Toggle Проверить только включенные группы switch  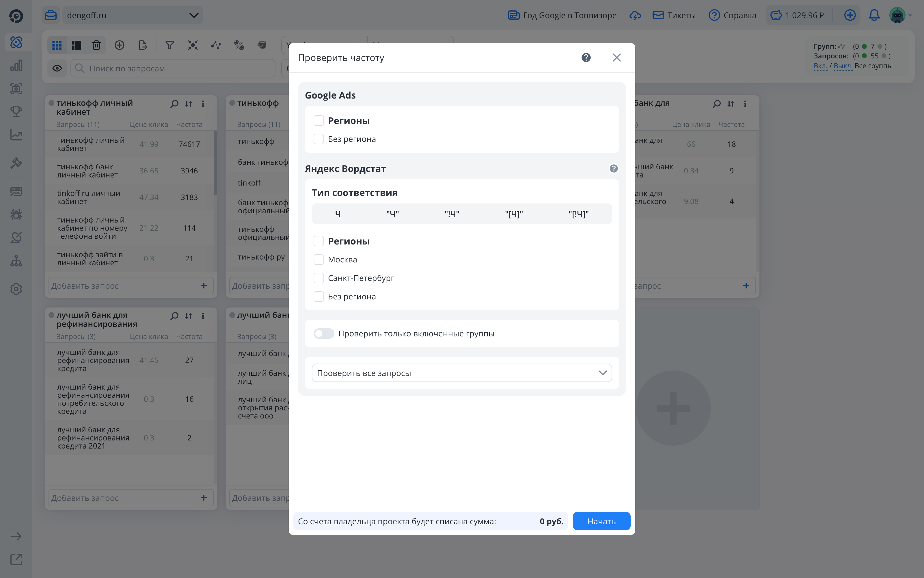point(324,334)
